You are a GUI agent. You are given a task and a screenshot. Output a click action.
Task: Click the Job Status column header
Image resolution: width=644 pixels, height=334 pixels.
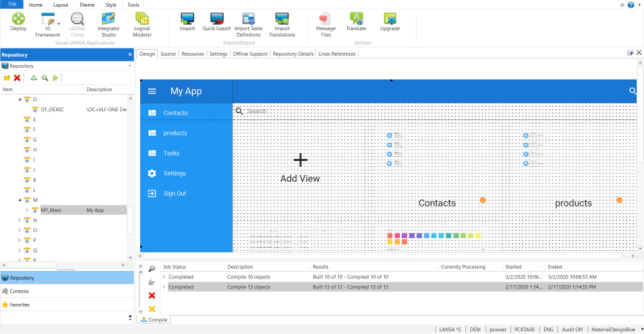coord(193,267)
